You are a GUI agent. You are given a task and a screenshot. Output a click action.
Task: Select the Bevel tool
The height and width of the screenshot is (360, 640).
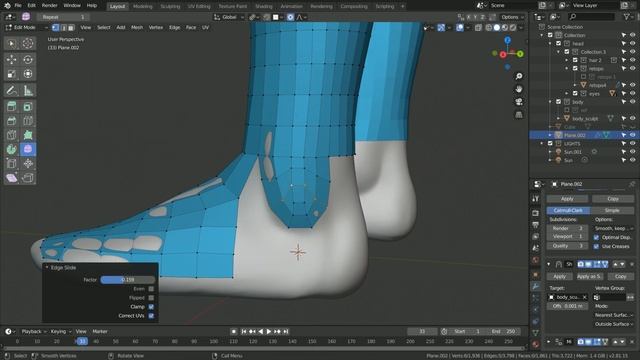pos(11,121)
